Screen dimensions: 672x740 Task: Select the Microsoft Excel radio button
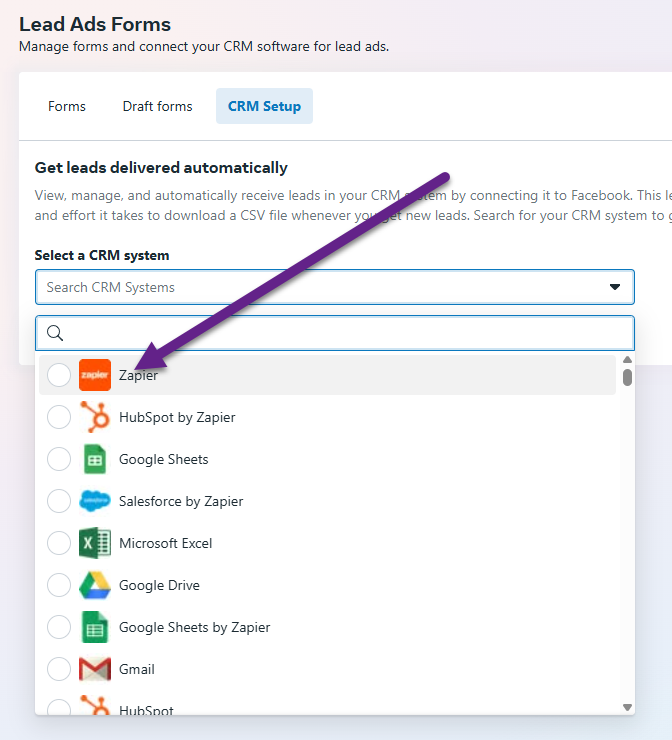(59, 543)
